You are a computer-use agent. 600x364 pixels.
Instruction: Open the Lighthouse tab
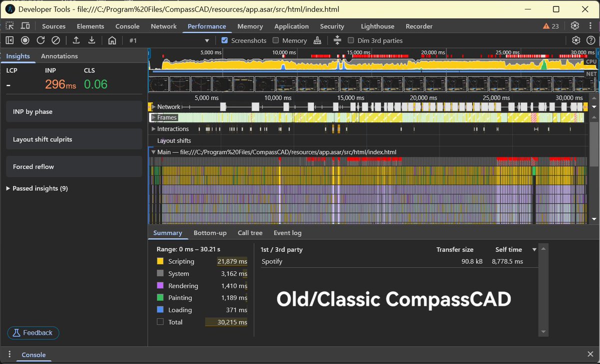tap(377, 26)
